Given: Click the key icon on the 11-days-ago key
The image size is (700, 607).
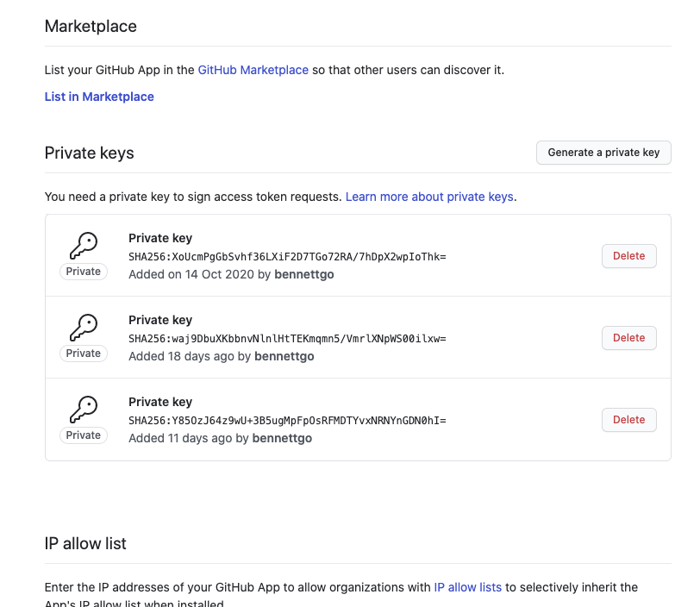Looking at the screenshot, I should 83,408.
